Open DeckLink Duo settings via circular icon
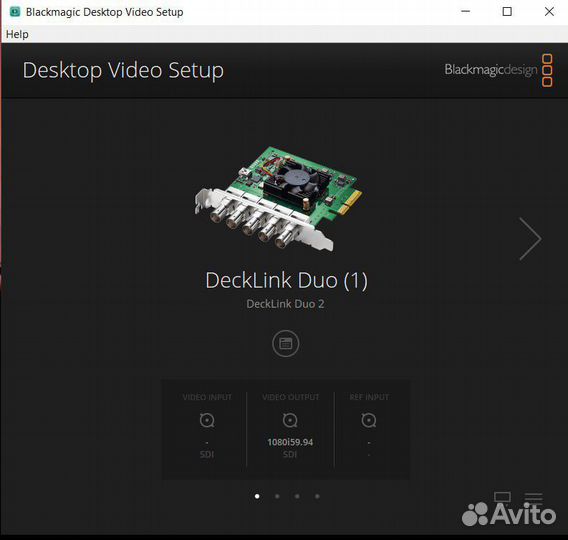Image resolution: width=568 pixels, height=540 pixels. [x=285, y=343]
